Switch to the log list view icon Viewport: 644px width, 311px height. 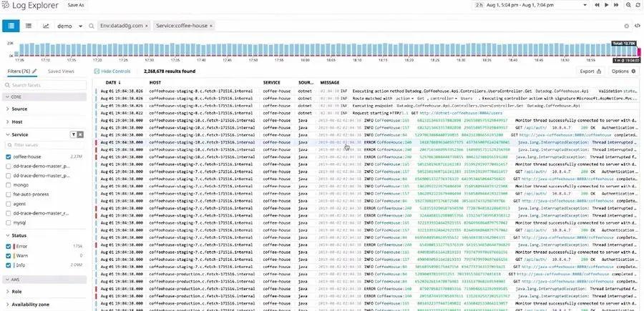pyautogui.click(x=12, y=25)
